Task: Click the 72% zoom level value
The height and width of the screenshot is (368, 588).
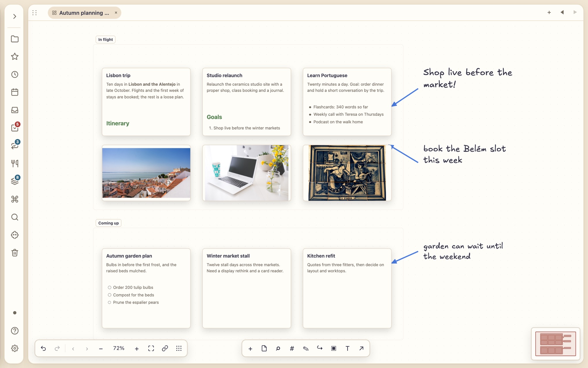Action: tap(119, 348)
